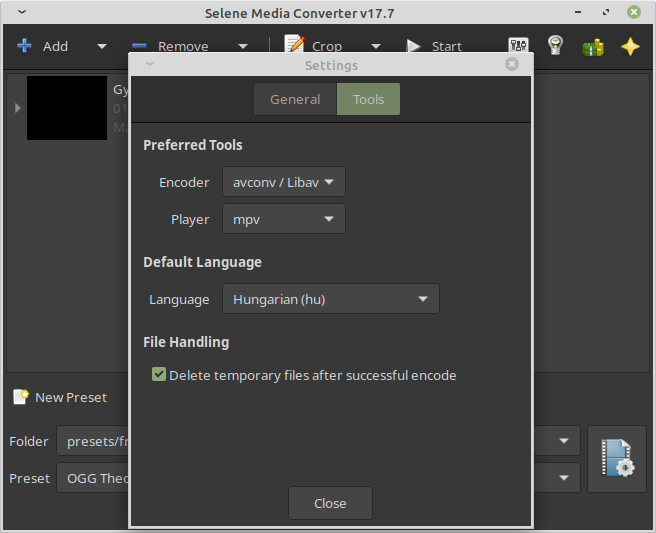This screenshot has width=656, height=533.
Task: Select the Tools tab
Action: [368, 99]
